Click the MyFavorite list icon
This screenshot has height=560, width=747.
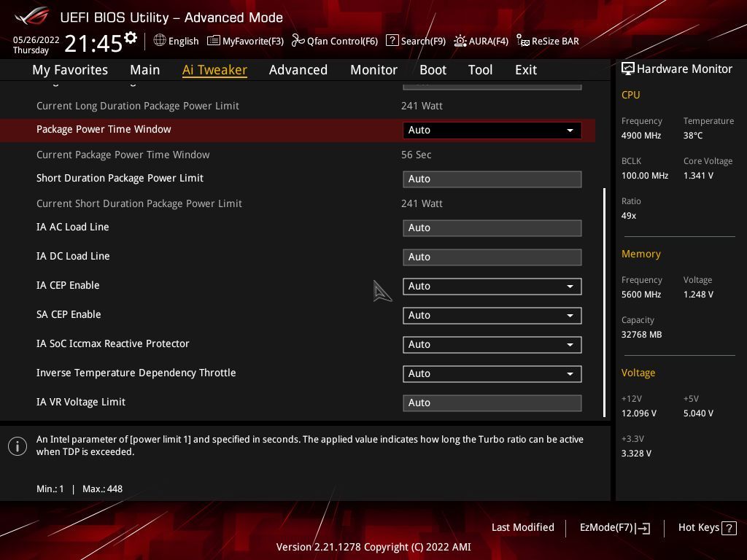pyautogui.click(x=214, y=41)
